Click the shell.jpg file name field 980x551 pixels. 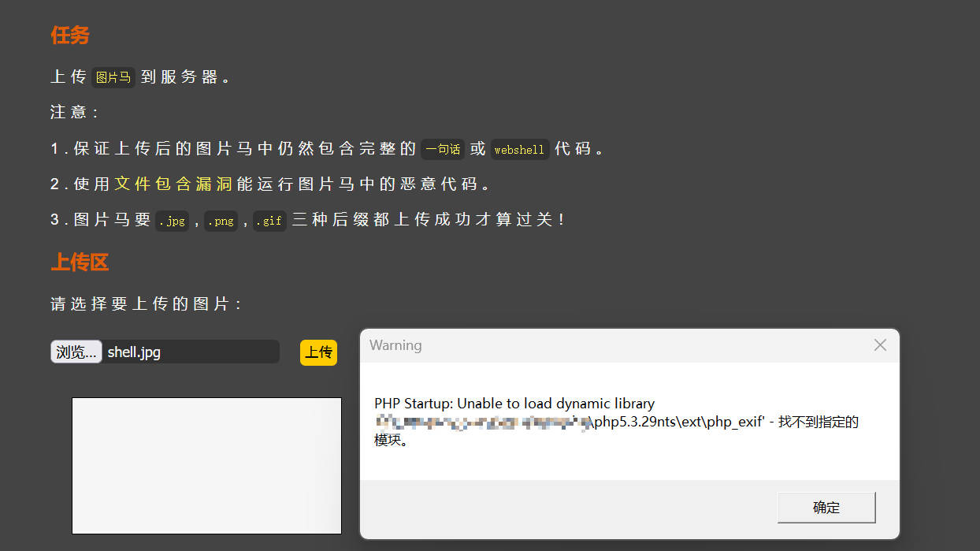point(191,352)
